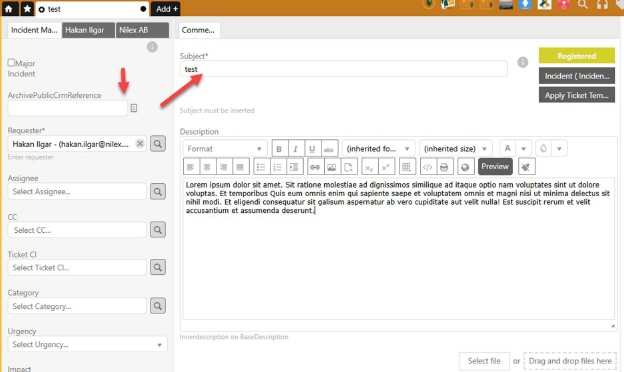624x372 pixels.
Task: Align description text right
Action: coord(224,167)
